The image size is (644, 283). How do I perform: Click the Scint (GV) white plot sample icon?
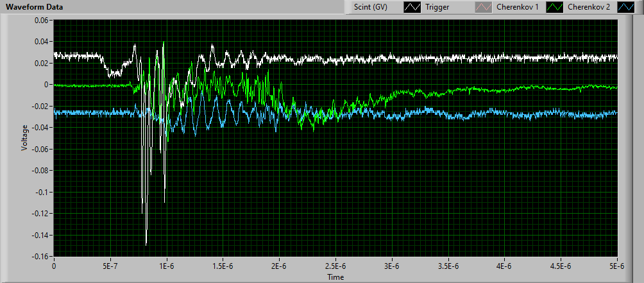(412, 7)
